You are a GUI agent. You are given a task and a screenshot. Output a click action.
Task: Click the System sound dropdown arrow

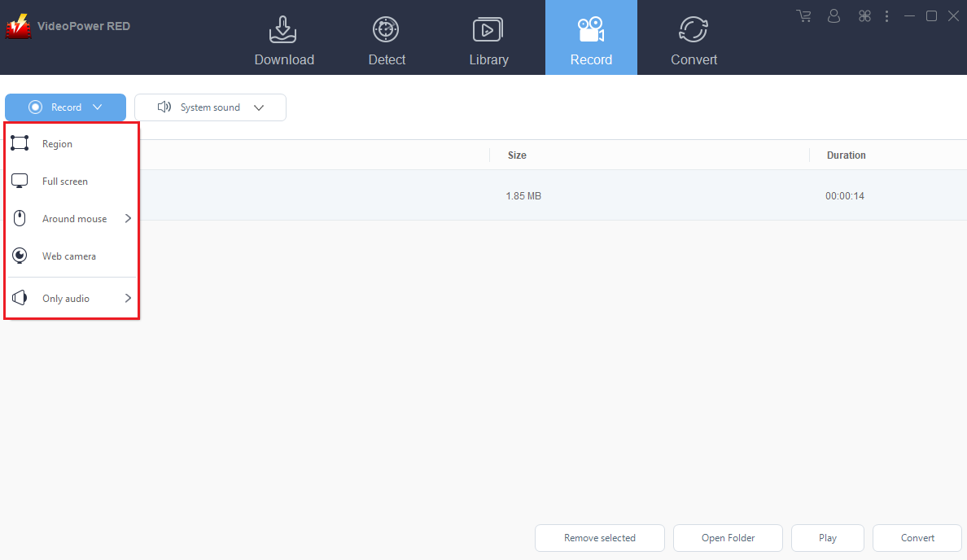click(259, 108)
